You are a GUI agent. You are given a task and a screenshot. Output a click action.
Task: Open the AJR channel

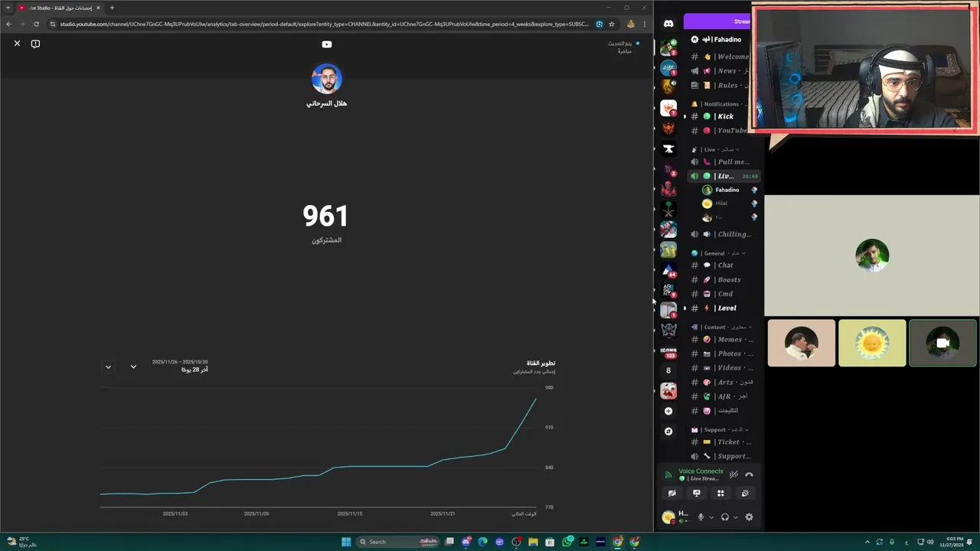724,396
